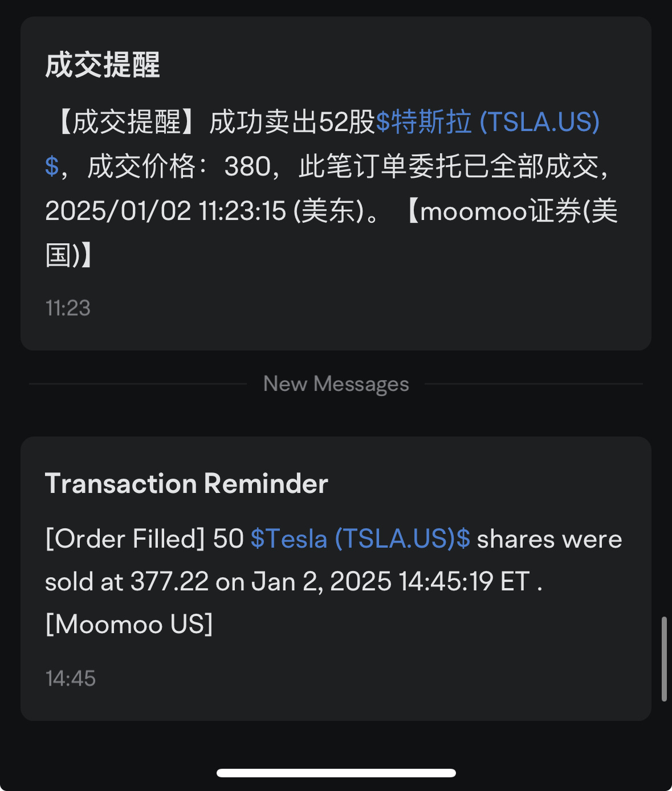The width and height of the screenshot is (672, 791).
Task: Tap the [Moomoo US] signature text
Action: (129, 624)
